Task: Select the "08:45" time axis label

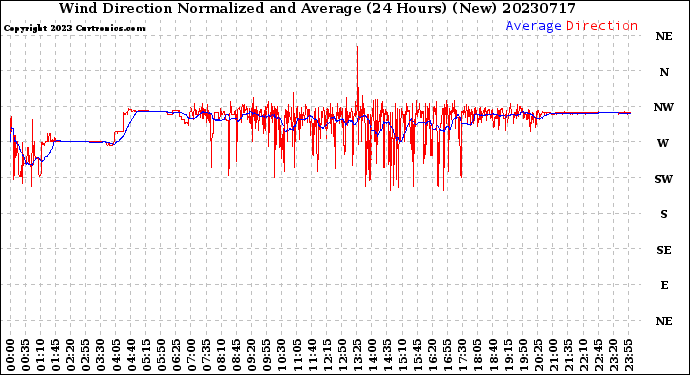Action: point(237,355)
